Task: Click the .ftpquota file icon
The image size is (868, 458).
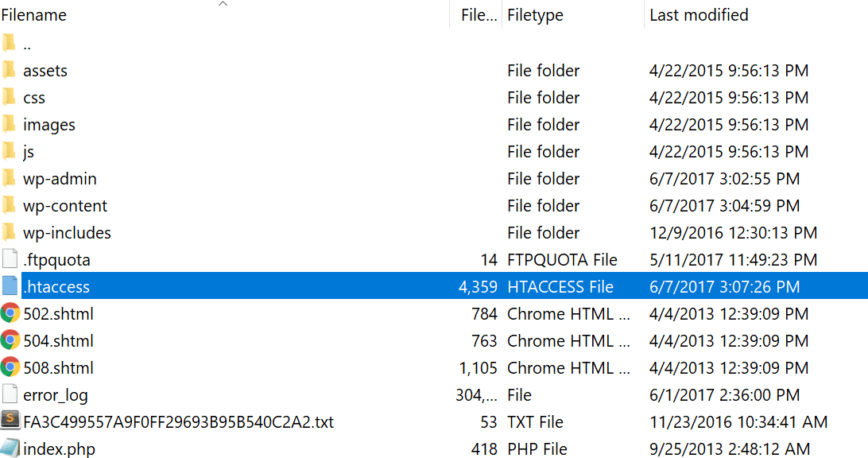Action: pos(11,259)
